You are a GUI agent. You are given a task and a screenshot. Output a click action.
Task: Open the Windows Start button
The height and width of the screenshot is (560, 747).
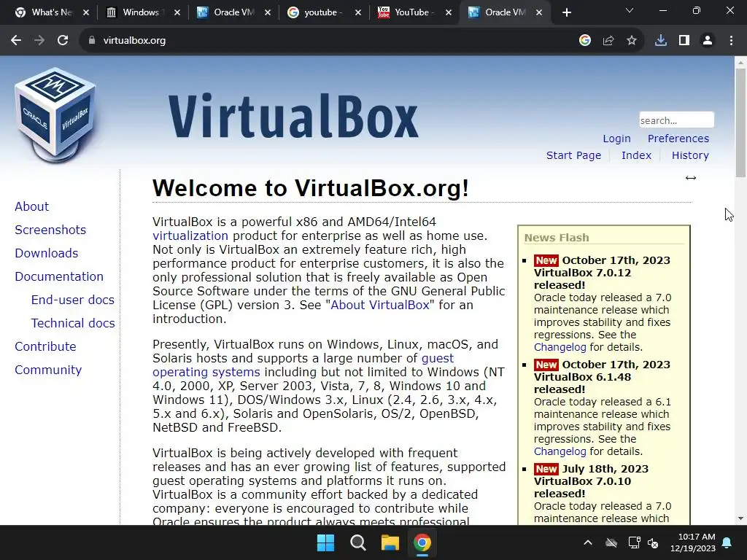pyautogui.click(x=326, y=542)
